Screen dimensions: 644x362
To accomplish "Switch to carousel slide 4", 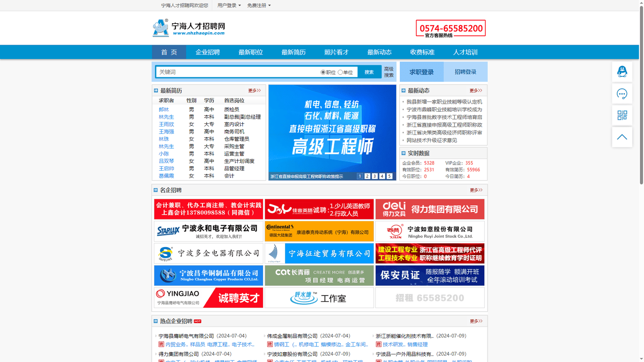I will [x=382, y=176].
